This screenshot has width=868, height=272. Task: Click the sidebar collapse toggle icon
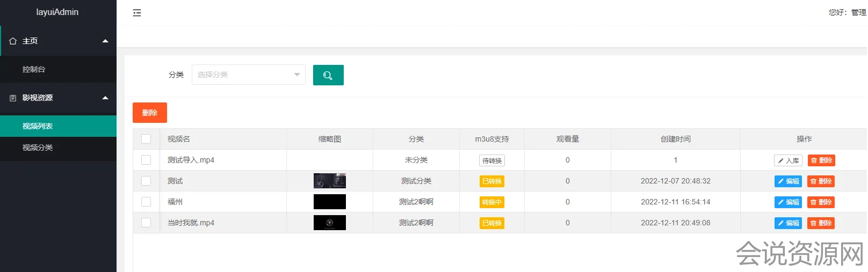pos(137,13)
